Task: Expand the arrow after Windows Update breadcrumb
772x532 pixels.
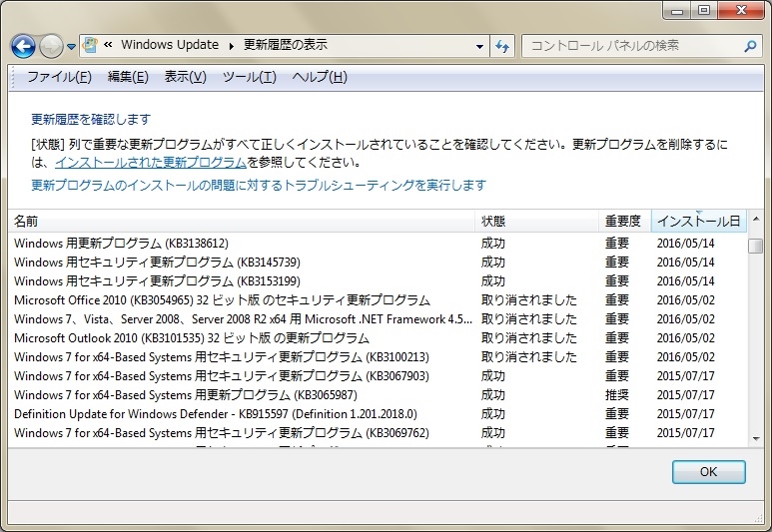Action: click(232, 46)
